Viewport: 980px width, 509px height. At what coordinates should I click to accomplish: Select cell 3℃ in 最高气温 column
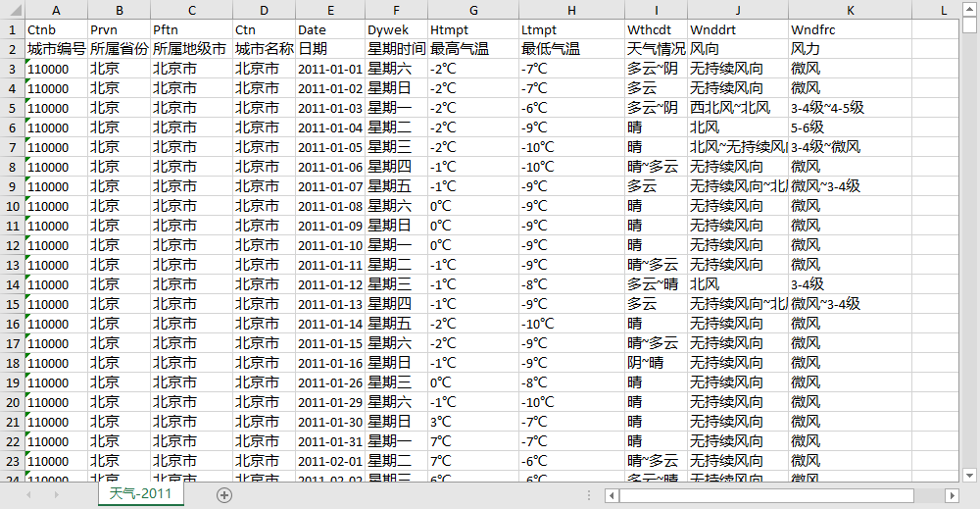(x=473, y=422)
